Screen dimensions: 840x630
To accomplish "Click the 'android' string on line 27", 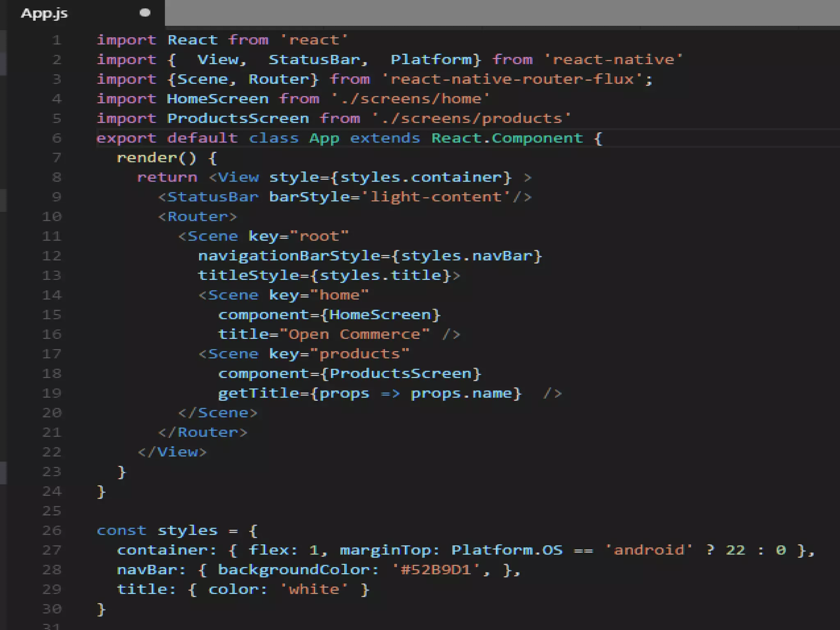I will pyautogui.click(x=649, y=550).
